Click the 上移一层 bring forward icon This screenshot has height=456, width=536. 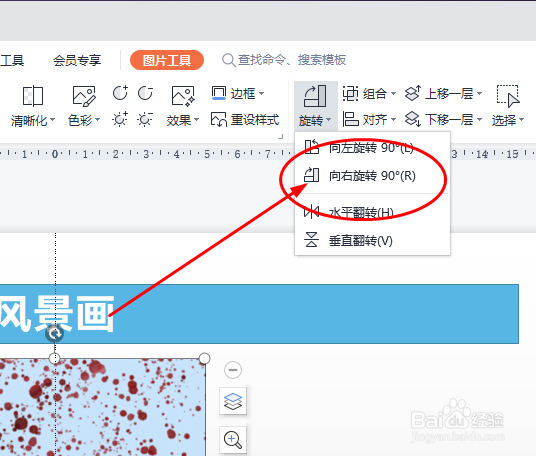pyautogui.click(x=413, y=93)
